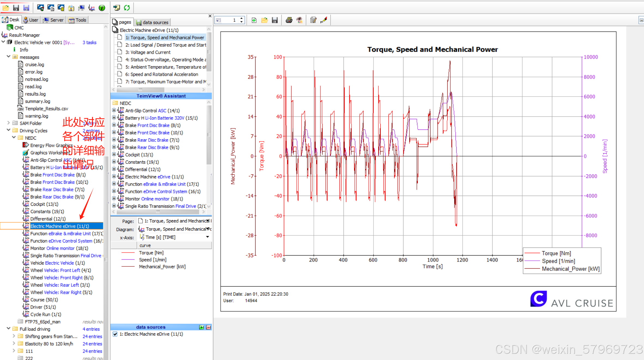The height and width of the screenshot is (360, 644).
Task: Click the printer icon in report toolbar
Action: [289, 20]
